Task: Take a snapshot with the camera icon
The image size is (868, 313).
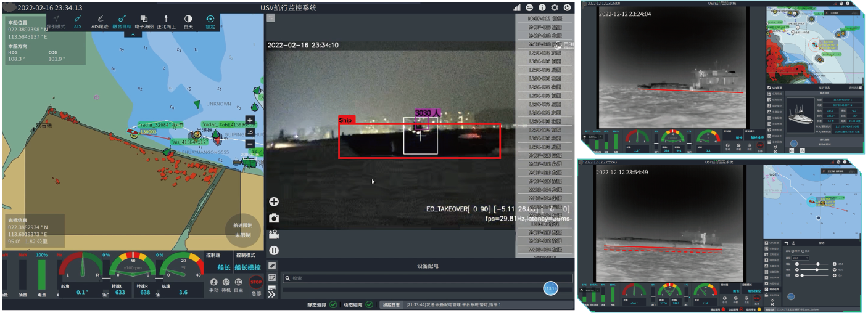Action: [273, 218]
